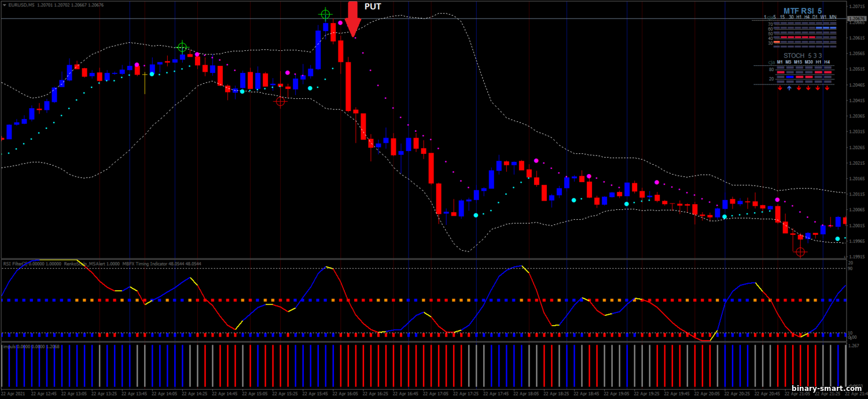Click the green crosshair marker beside the PUT arrow
The height and width of the screenshot is (399, 868).
(326, 14)
